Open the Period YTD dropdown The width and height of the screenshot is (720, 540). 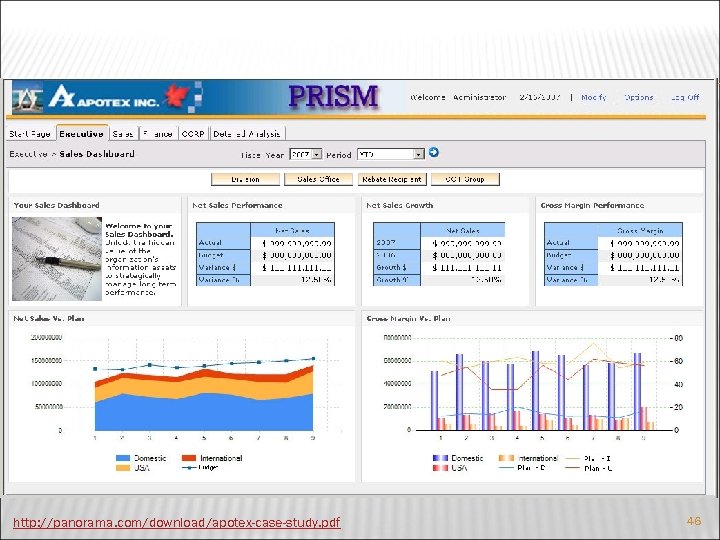pyautogui.click(x=390, y=154)
